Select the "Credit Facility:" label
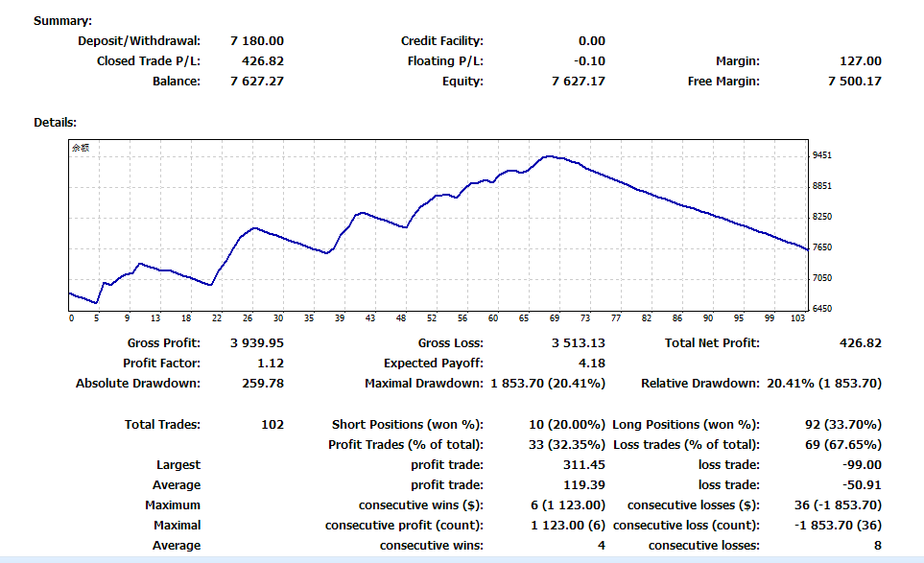The height and width of the screenshot is (563, 924). [442, 40]
